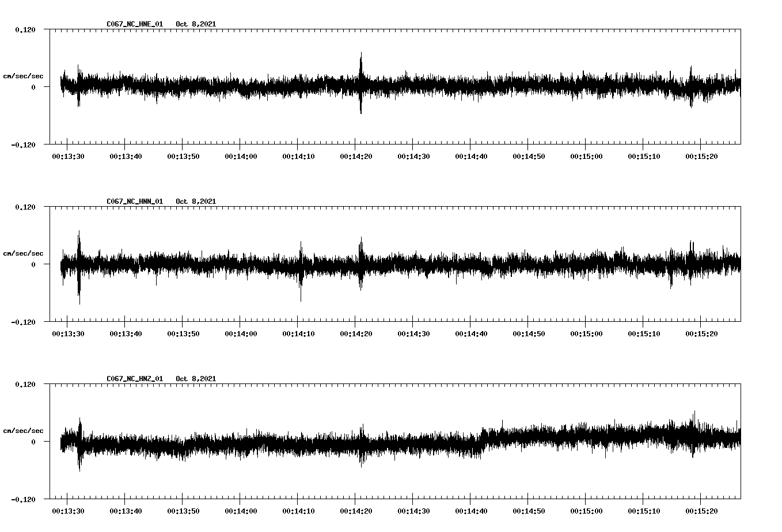This screenshot has width=782, height=532.
Task: Click the 00:14:20 time label under HNZ plot
Action: (x=356, y=511)
